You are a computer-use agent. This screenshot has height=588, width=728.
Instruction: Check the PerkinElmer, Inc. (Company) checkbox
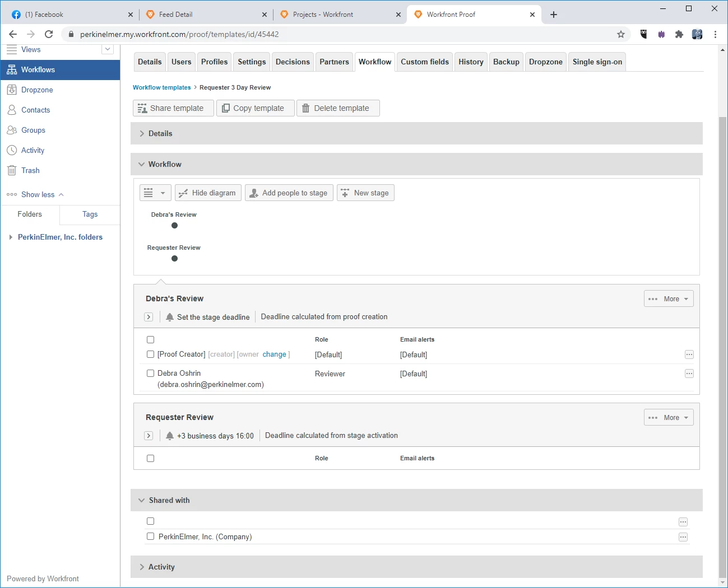coord(150,536)
